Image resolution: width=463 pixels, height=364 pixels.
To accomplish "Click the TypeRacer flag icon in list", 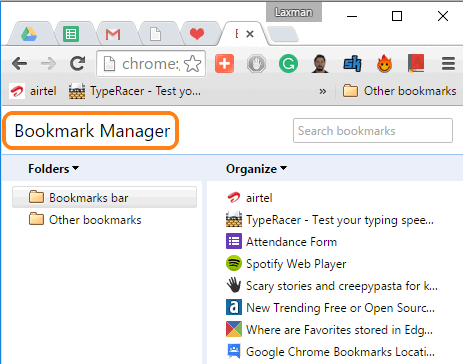I will click(234, 219).
